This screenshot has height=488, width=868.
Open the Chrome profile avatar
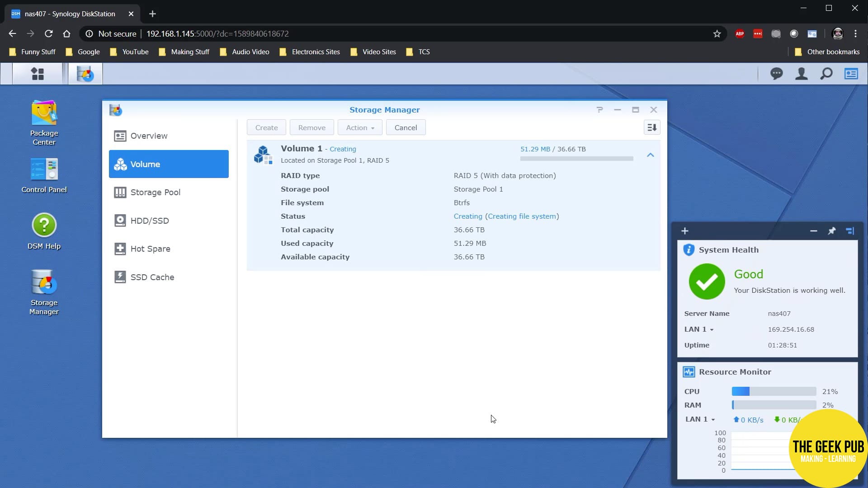837,34
